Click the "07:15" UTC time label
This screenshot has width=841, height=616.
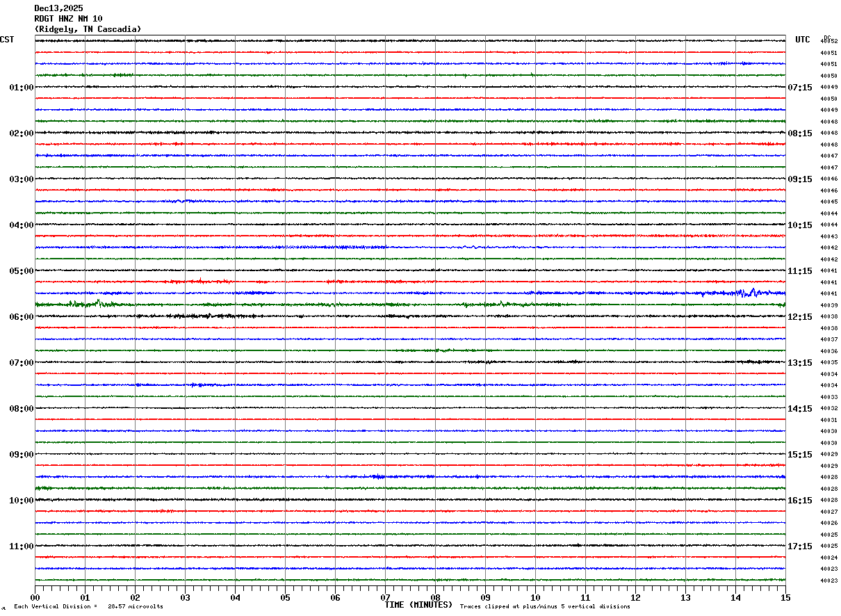800,88
